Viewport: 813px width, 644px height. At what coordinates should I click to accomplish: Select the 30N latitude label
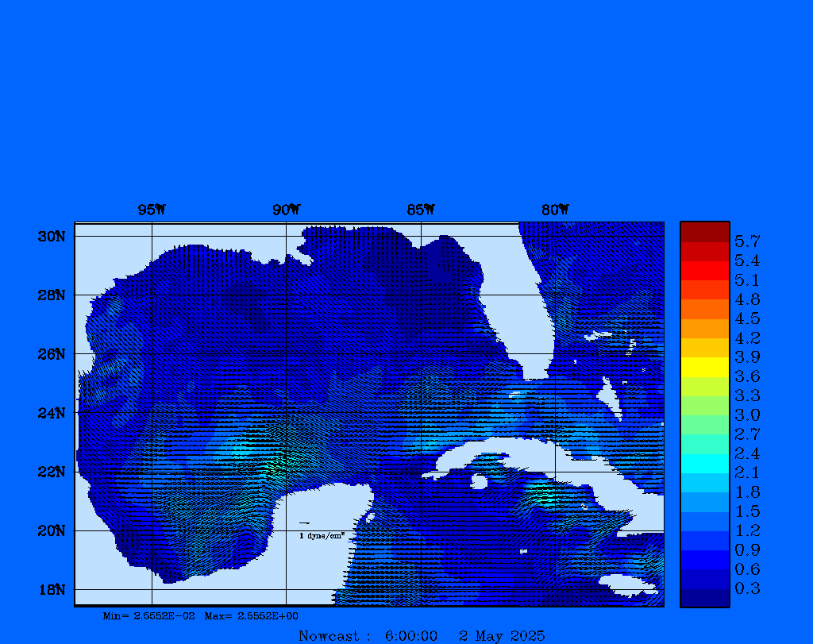click(x=52, y=237)
